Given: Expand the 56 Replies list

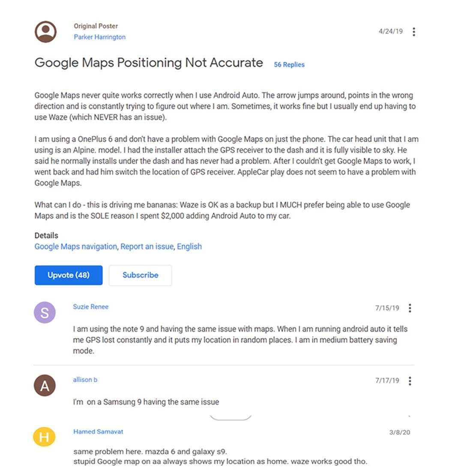Looking at the screenshot, I should click(x=289, y=64).
